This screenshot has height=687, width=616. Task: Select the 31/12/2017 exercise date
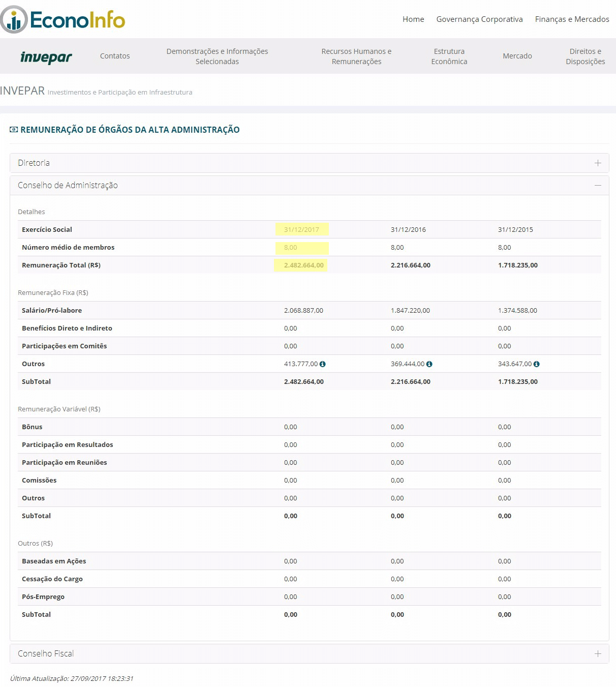[x=301, y=230]
